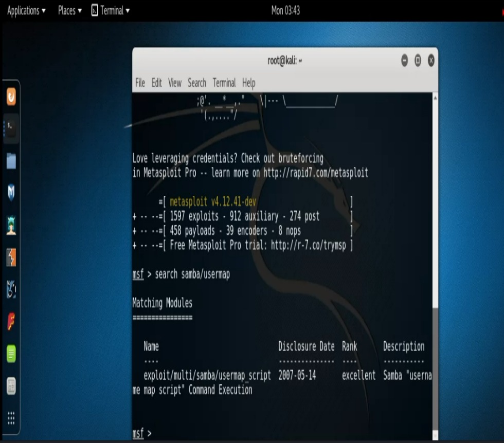Click 'Love leveraging credentials?' banner line

(228, 158)
